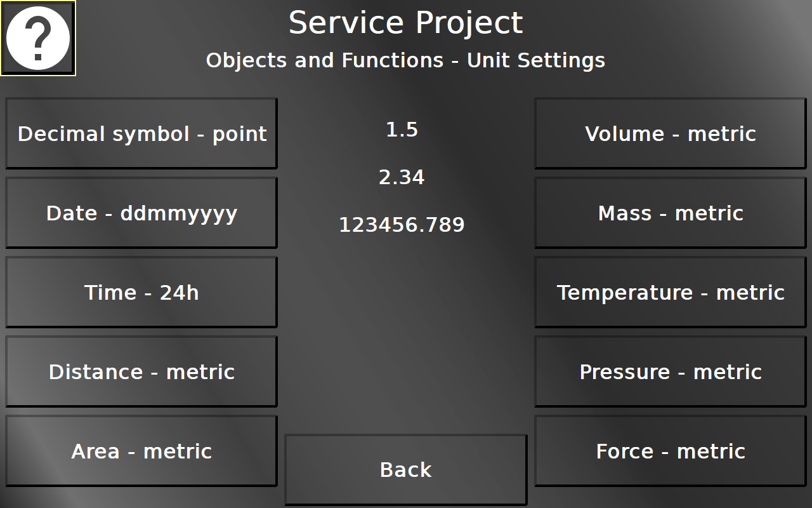This screenshot has width=812, height=508.
Task: Click the sample number 1.5
Action: pos(402,130)
